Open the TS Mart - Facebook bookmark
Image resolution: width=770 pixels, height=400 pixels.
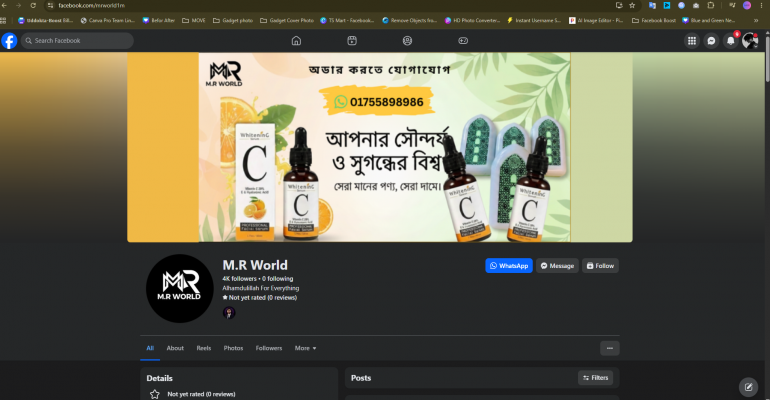pos(347,21)
